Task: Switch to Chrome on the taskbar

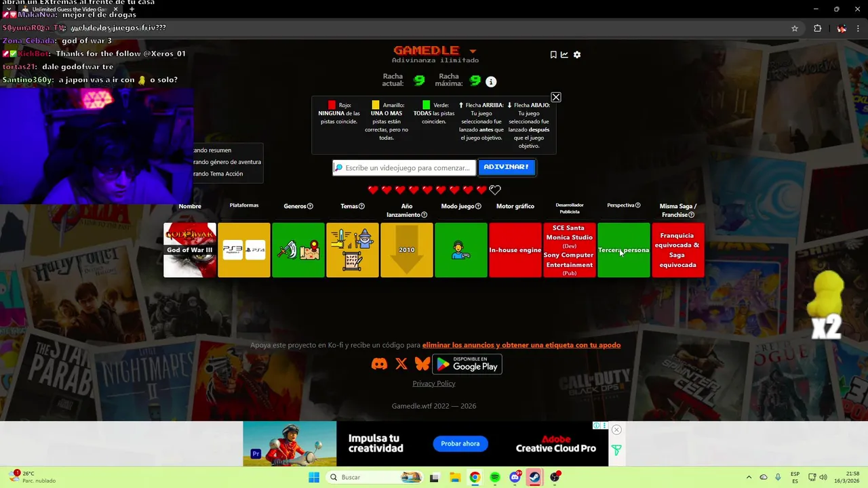Action: pyautogui.click(x=475, y=477)
